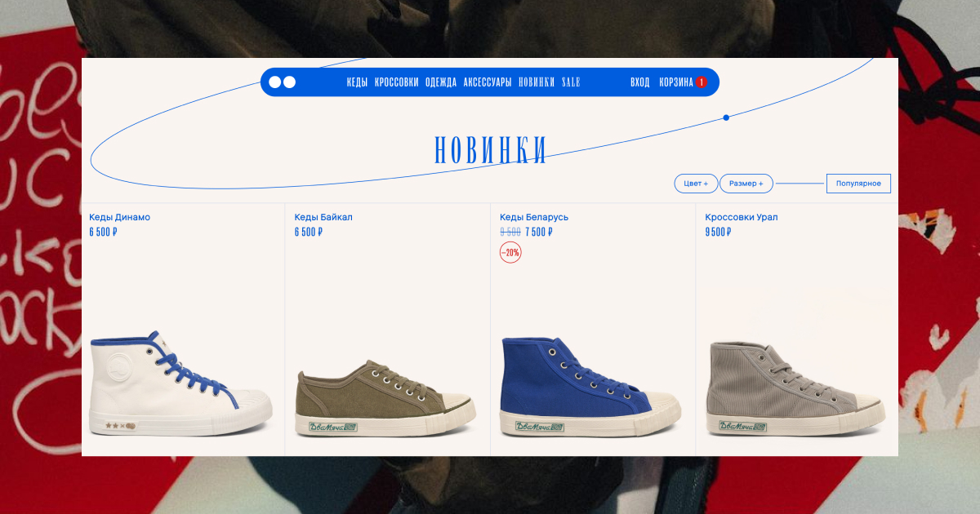Open Кеды Динамо product title
Screen dimensions: 980x514
coord(119,217)
